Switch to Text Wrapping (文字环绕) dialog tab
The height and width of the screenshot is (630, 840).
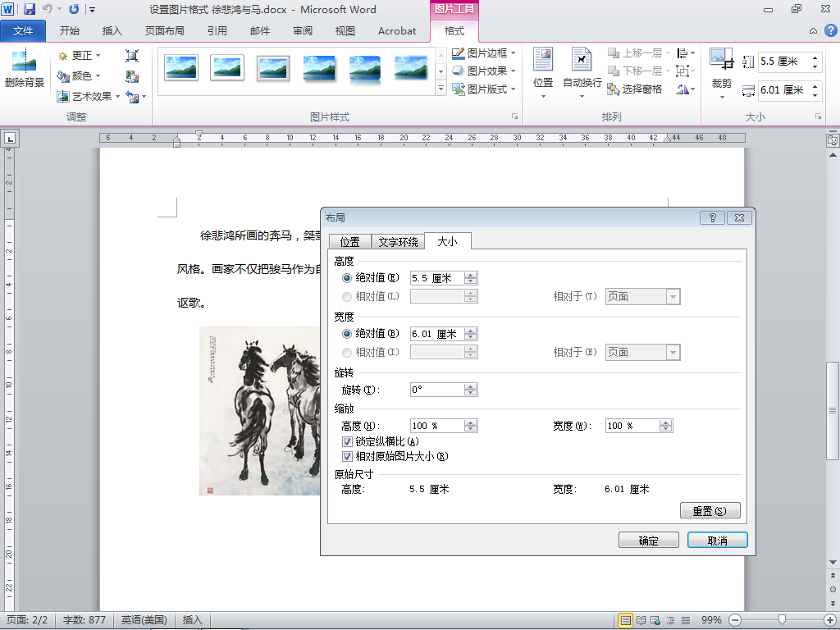(398, 242)
